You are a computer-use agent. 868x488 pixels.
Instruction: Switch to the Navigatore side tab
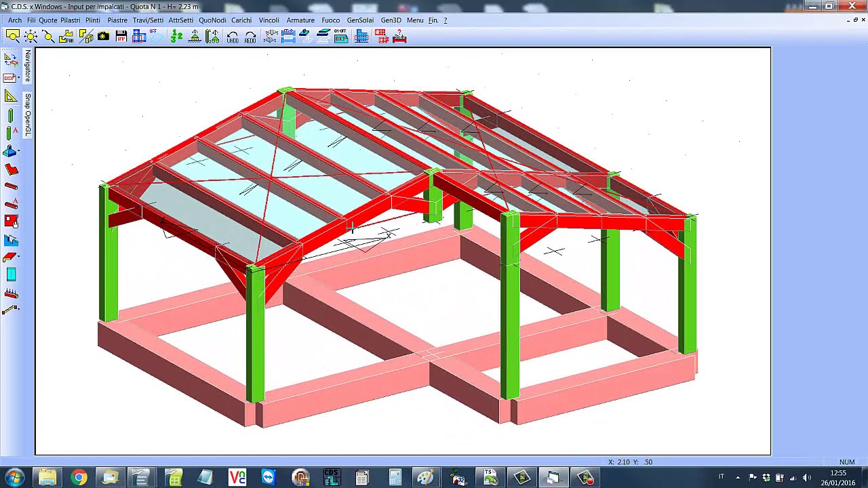tap(28, 66)
